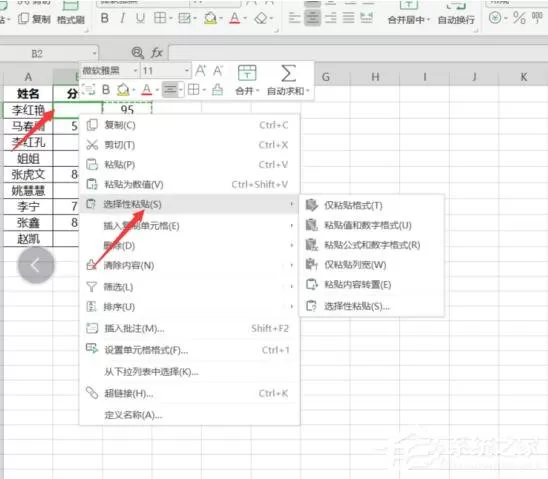
Task: Toggle Italic formatting in the ribbon
Action: click(x=122, y=18)
